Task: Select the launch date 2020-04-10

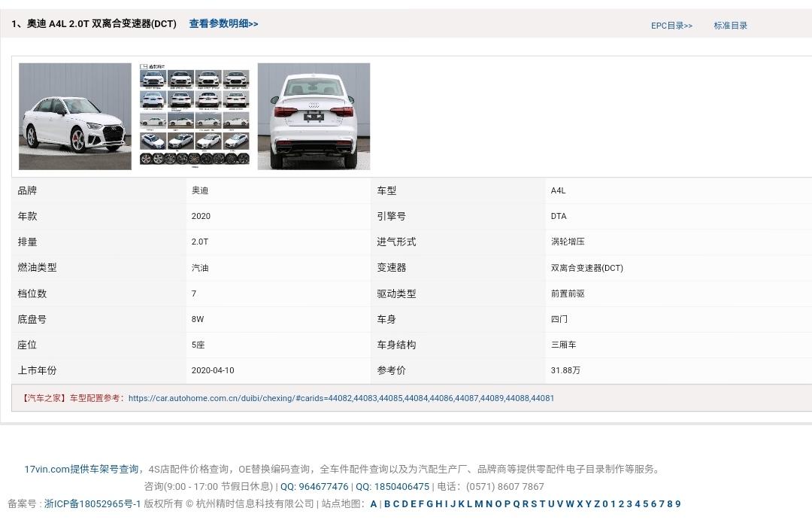Action: 213,370
